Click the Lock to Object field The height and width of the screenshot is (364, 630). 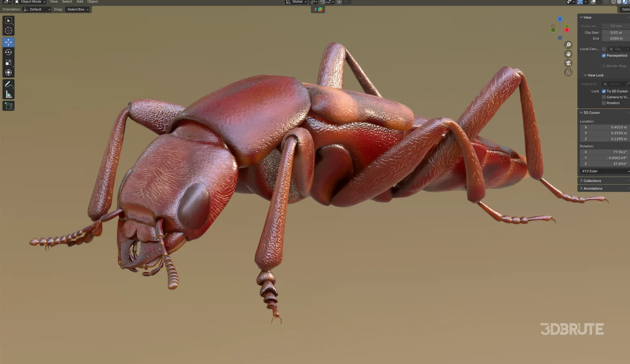pos(613,84)
